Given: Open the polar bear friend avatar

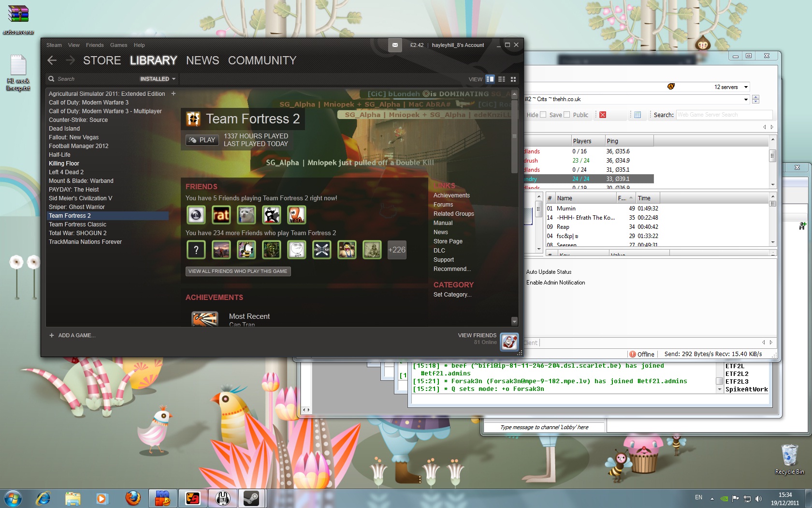Looking at the screenshot, I should tap(246, 215).
